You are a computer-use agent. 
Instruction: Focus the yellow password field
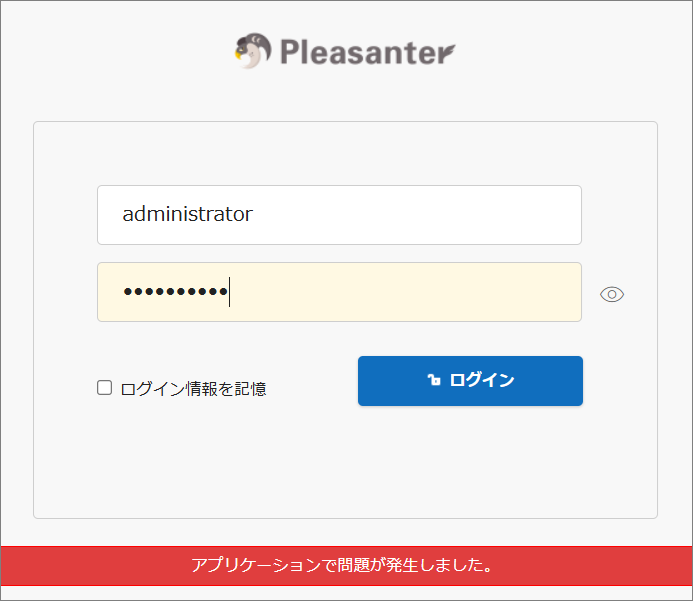point(339,292)
